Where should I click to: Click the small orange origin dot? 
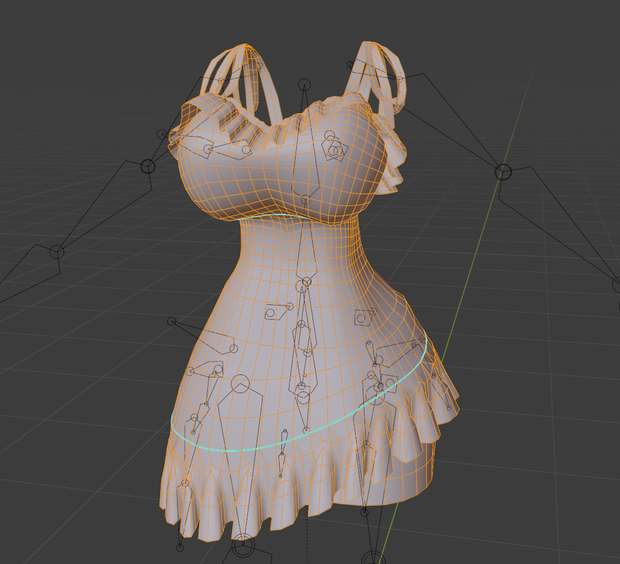pos(305,375)
